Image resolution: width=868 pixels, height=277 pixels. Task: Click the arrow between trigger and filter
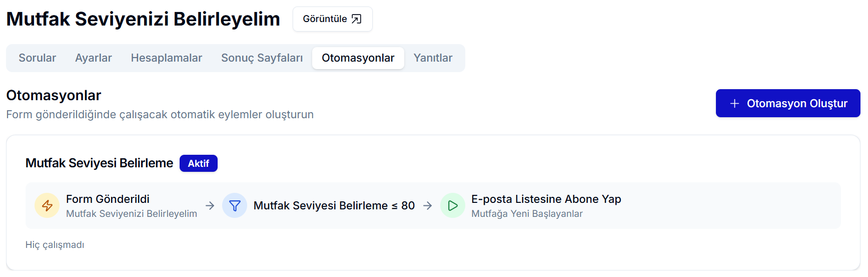pos(210,206)
